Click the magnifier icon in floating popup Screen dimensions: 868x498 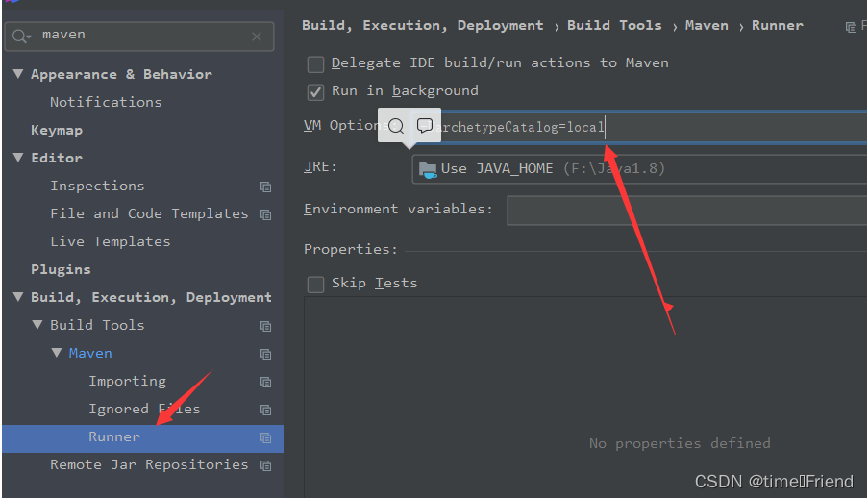(x=395, y=126)
